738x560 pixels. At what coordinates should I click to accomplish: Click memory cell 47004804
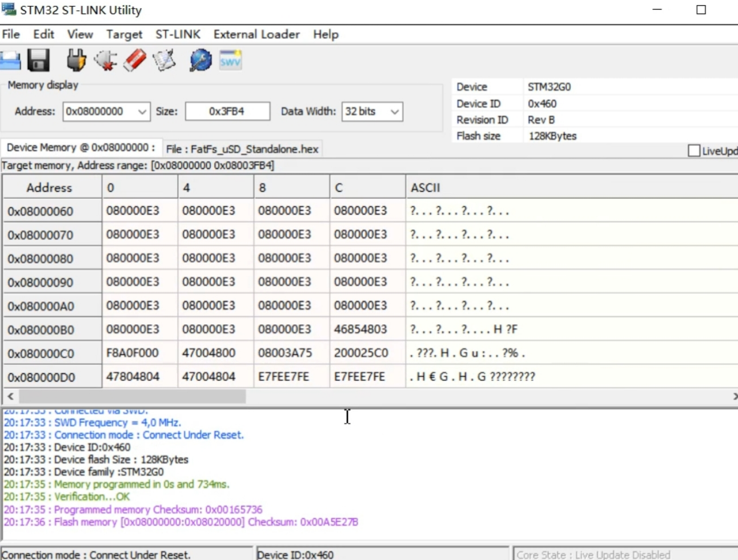[216, 377]
